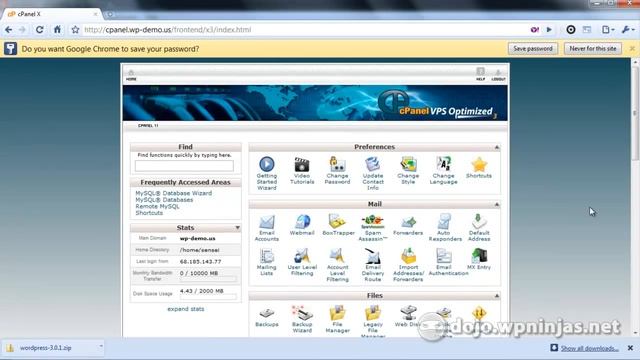Click Disk Space Usage bar
This screenshot has width=640, height=360.
pyautogui.click(x=208, y=297)
